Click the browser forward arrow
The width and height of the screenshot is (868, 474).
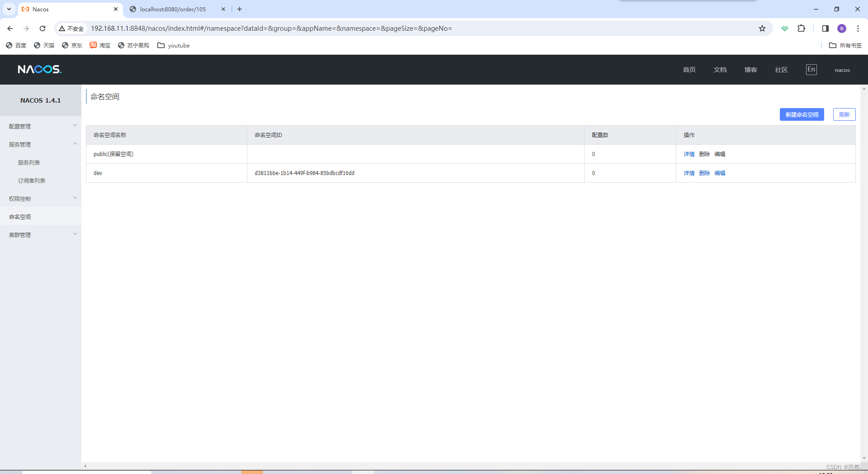26,28
